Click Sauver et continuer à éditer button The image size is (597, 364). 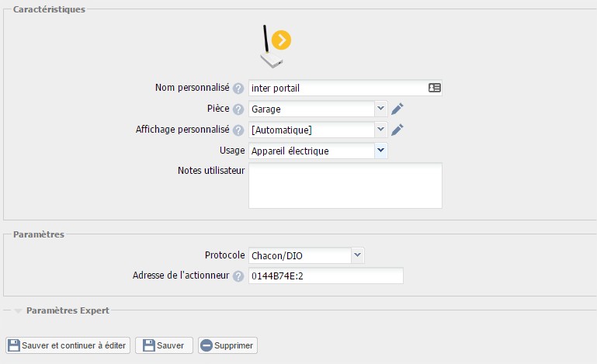click(x=68, y=345)
